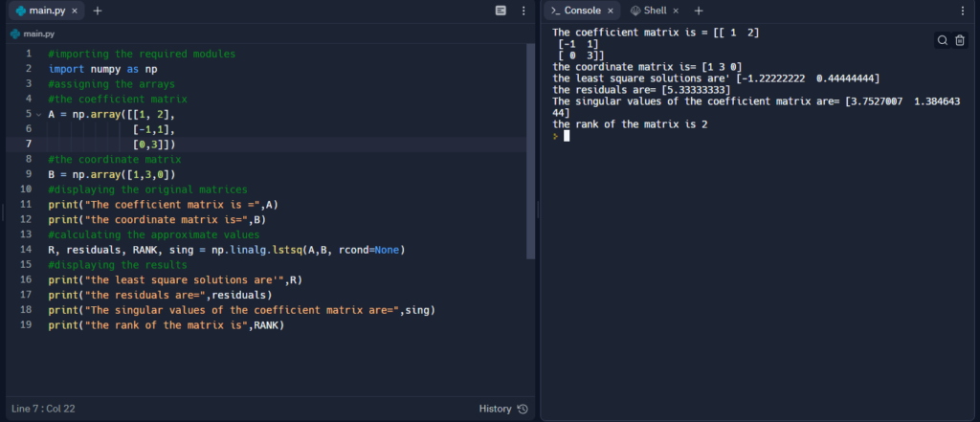This screenshot has height=422, width=980.
Task: Close the main.py tab
Action: pos(75,11)
